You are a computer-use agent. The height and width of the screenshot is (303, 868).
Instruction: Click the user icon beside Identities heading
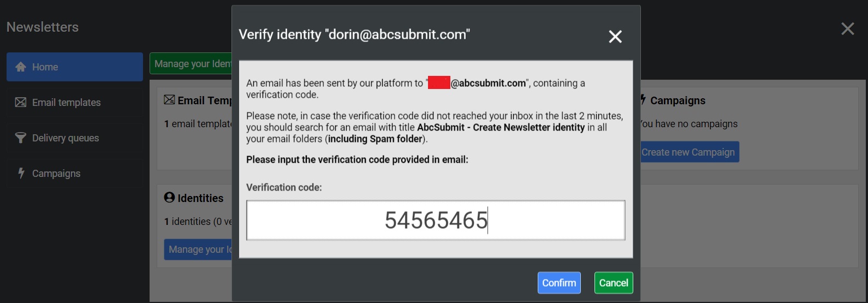pos(170,198)
